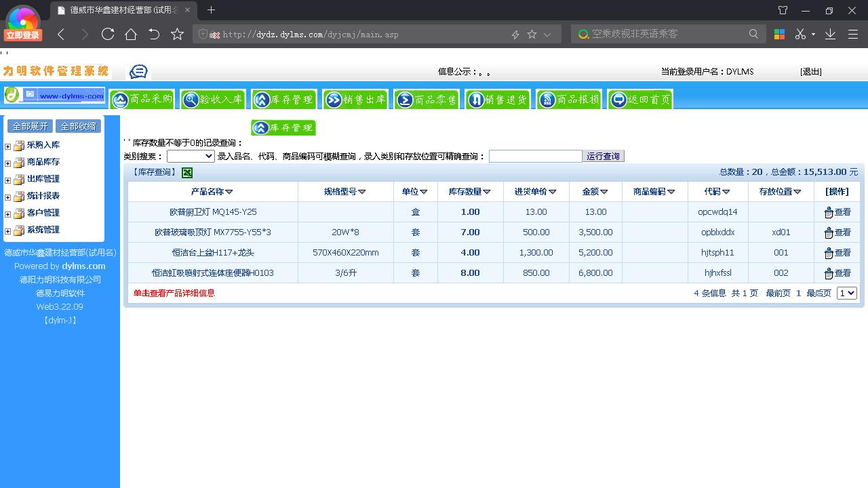
Task: Open the 销售退货 sales return module
Action: (x=498, y=99)
